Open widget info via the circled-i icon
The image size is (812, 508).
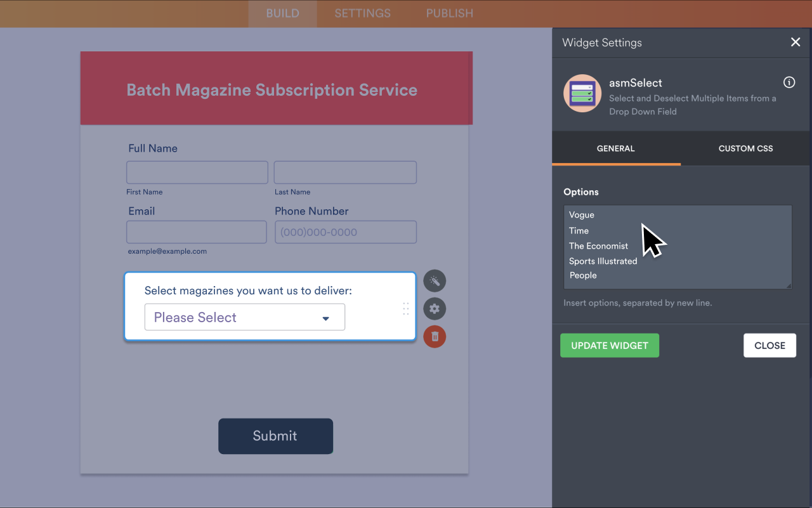[x=789, y=82]
